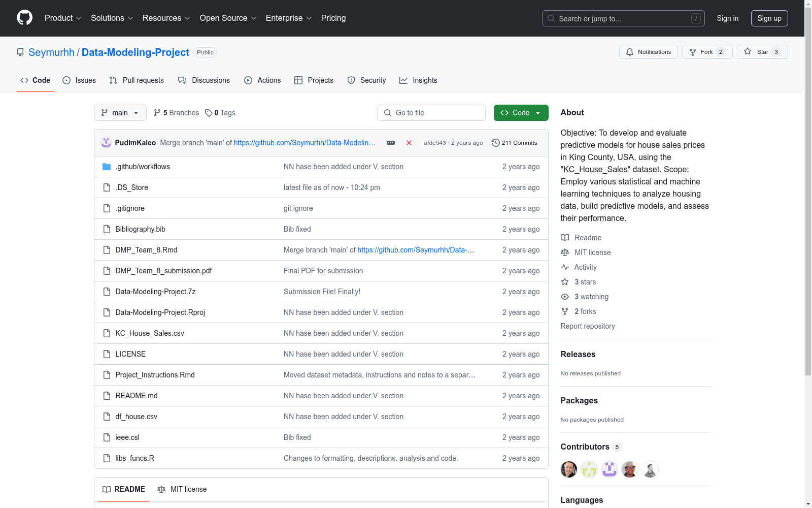Screen dimensions: 812x508
Task: Click the failed status X icon
Action: 409,143
